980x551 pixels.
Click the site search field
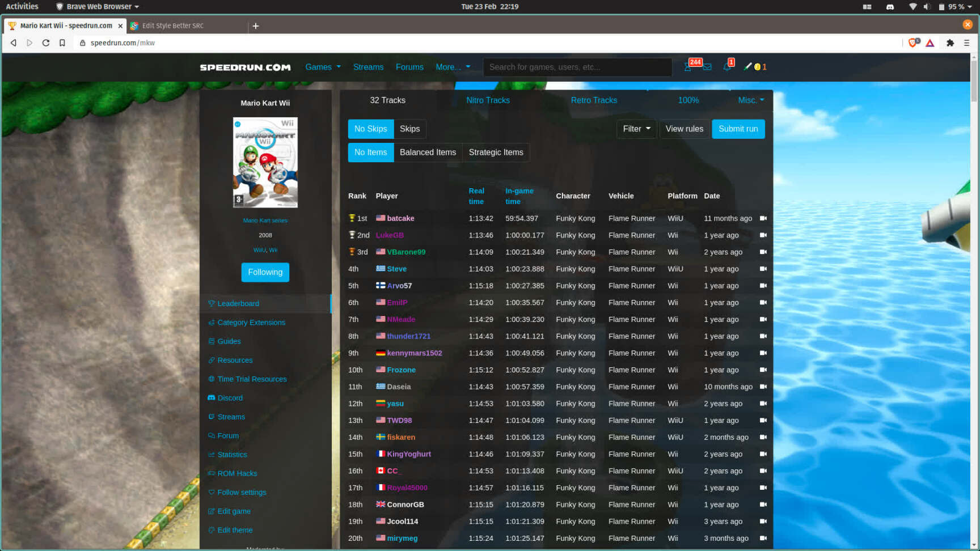point(577,67)
